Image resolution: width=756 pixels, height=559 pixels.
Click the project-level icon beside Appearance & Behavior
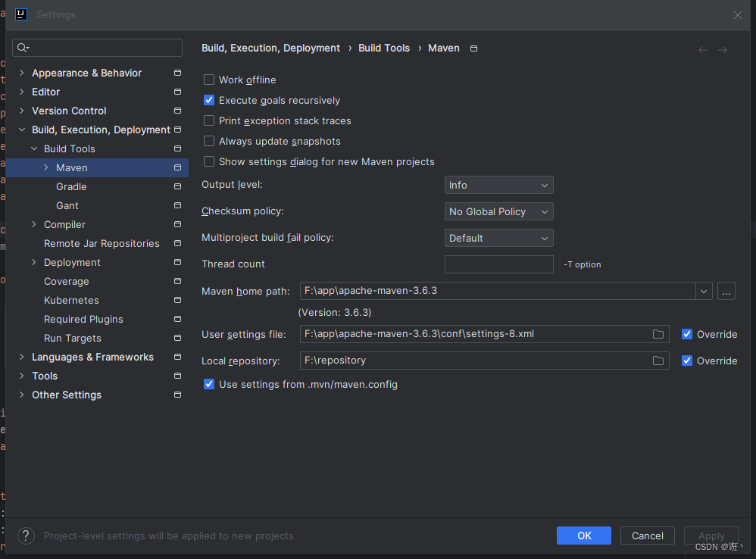[177, 73]
